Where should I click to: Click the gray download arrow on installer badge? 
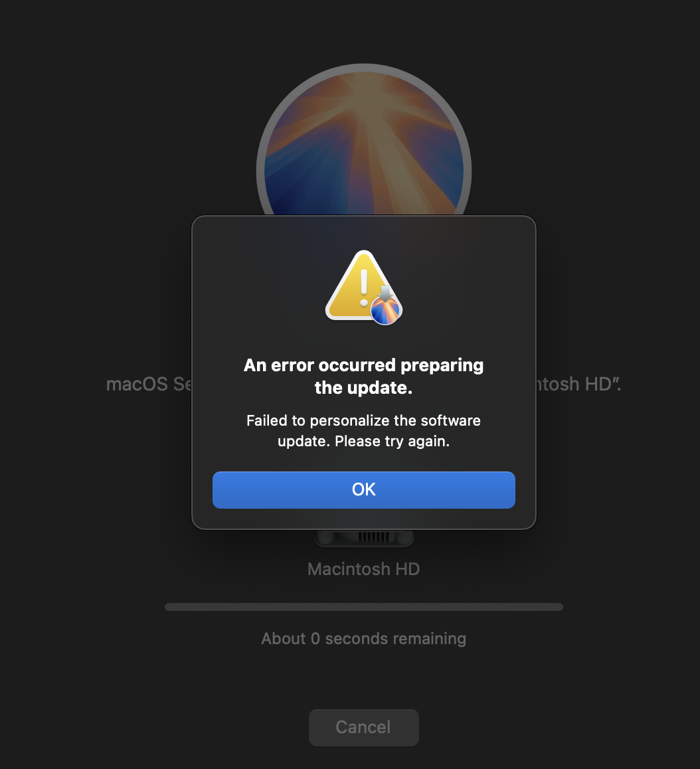tap(386, 292)
